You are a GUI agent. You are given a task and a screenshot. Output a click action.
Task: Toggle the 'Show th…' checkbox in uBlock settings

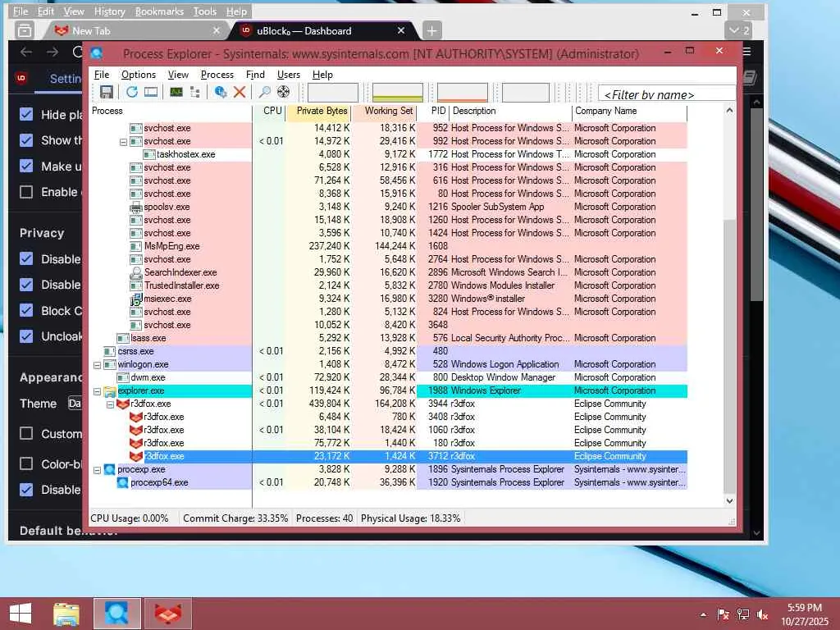[26, 140]
